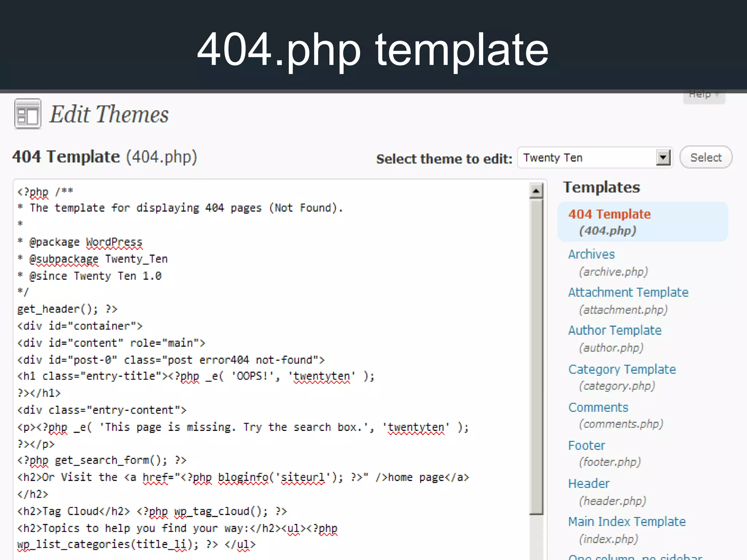Viewport: 747px width, 560px height.
Task: Click the '@since Twenty Ten 1.0' line
Action: pos(89,276)
